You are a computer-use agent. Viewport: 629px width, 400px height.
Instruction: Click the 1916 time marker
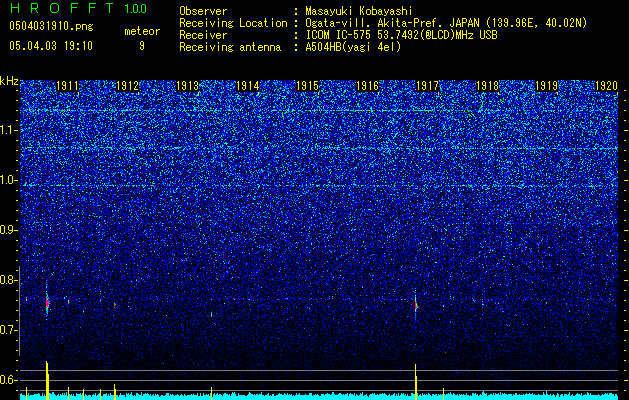coord(367,85)
